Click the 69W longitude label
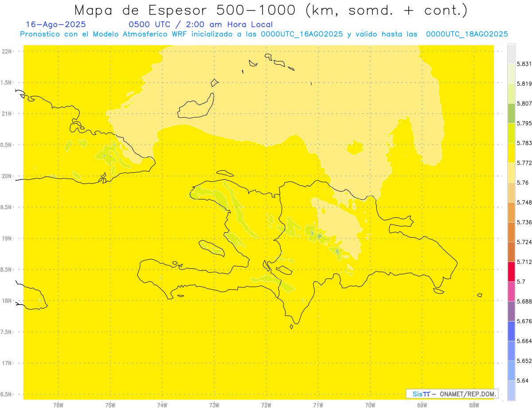532x411 pixels. pyautogui.click(x=422, y=406)
